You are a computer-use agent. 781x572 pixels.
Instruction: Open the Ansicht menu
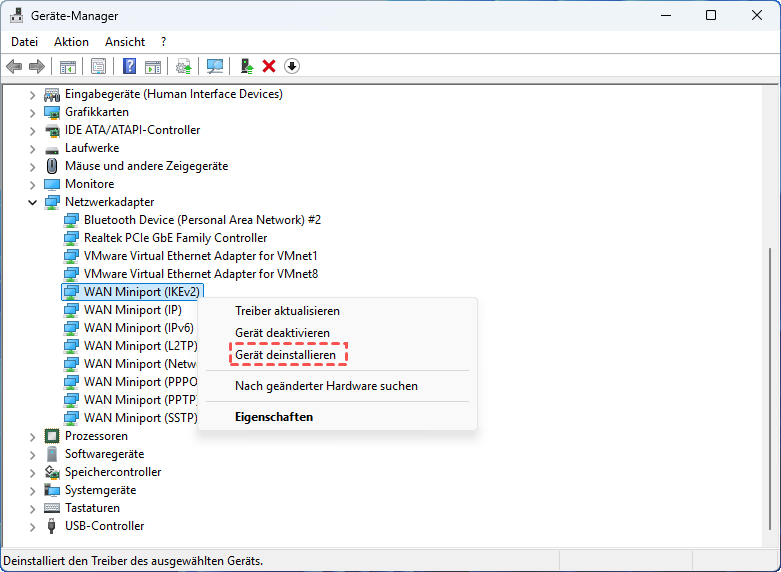coord(125,42)
